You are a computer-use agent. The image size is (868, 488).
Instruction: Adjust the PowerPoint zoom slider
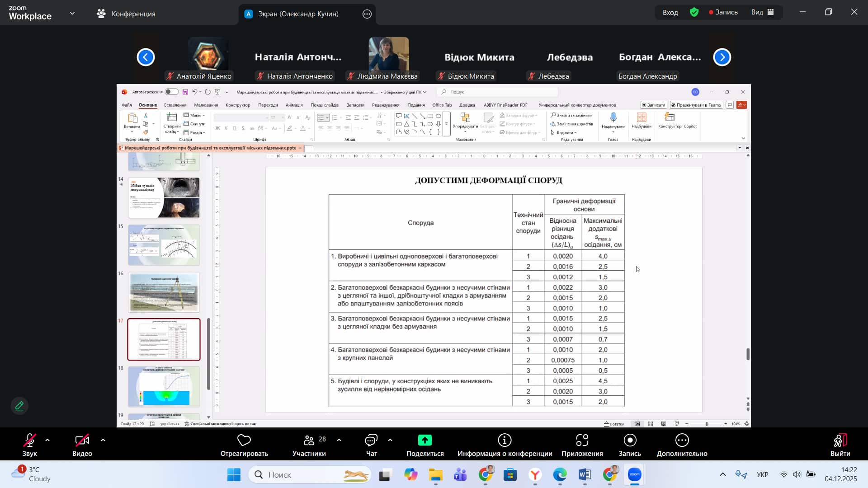(x=707, y=424)
